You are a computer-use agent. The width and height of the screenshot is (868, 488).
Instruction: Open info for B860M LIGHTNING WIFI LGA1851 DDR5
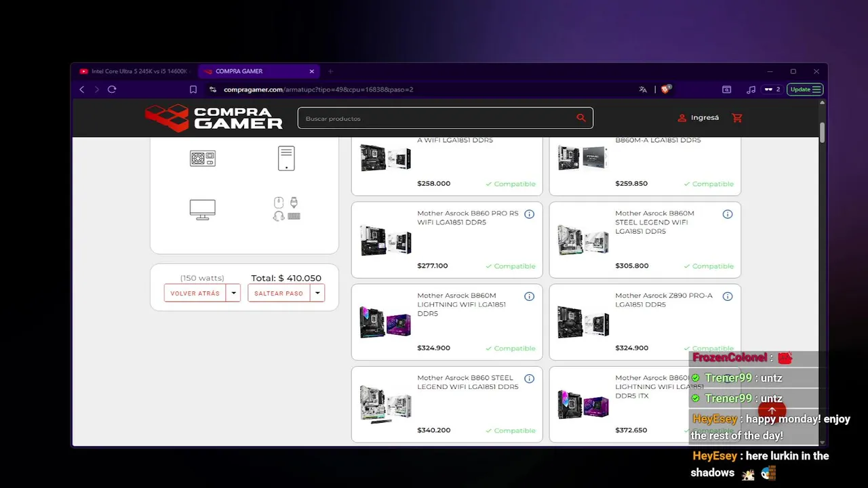click(x=529, y=296)
